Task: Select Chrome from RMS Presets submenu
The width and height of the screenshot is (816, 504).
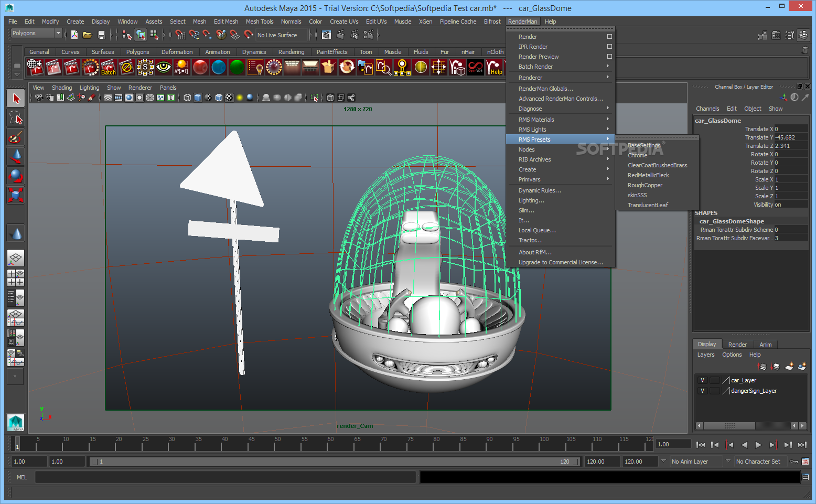Action: [x=638, y=155]
